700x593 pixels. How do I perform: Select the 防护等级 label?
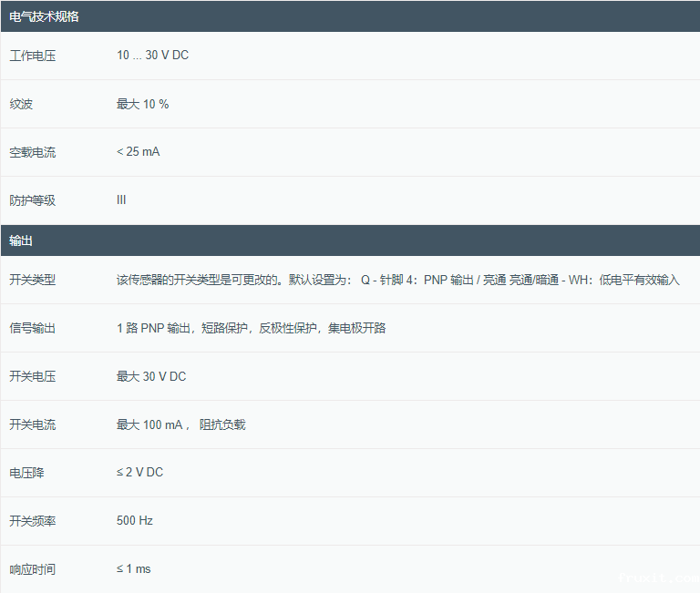click(33, 200)
